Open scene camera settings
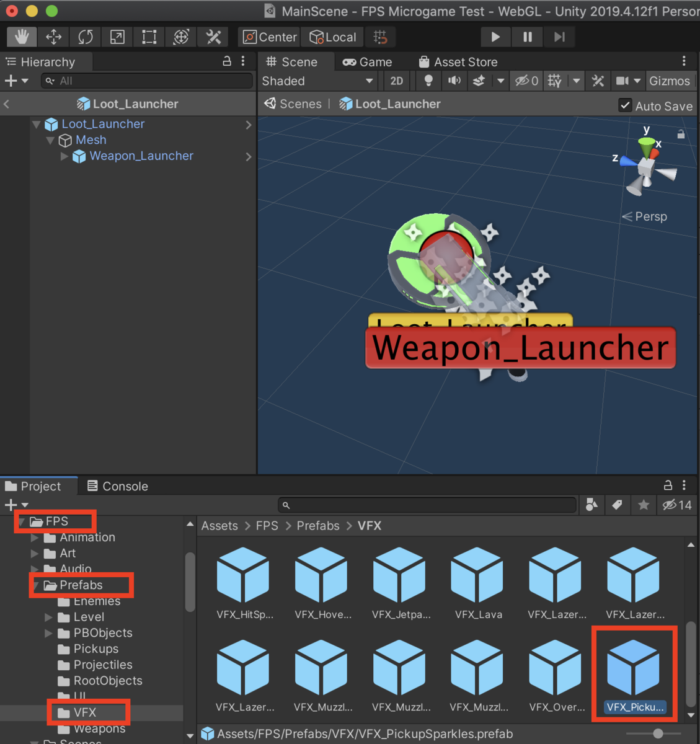The width and height of the screenshot is (700, 744). [x=627, y=81]
